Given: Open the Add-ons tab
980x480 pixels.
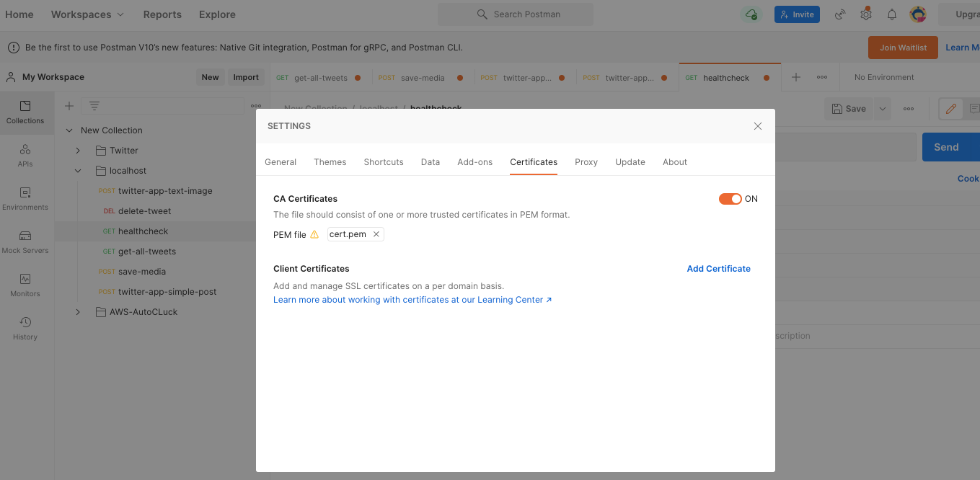Looking at the screenshot, I should coord(475,162).
